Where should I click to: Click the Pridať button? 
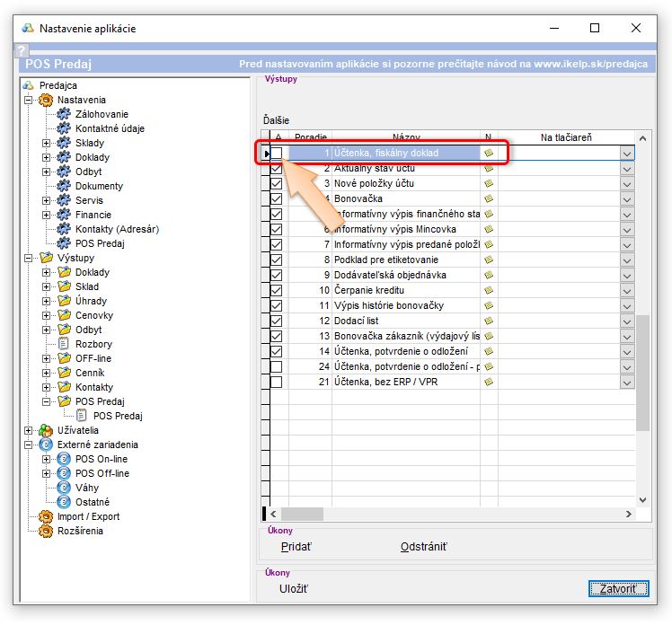pos(296,547)
